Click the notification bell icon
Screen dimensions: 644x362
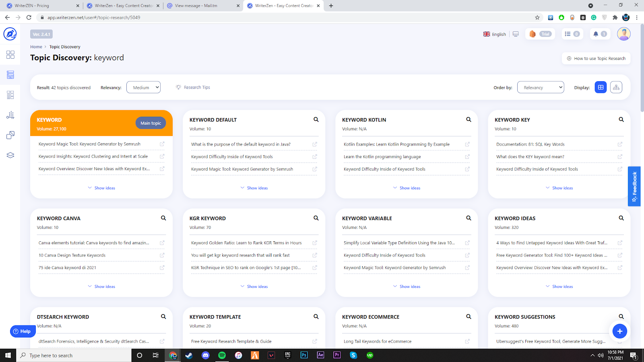click(596, 34)
